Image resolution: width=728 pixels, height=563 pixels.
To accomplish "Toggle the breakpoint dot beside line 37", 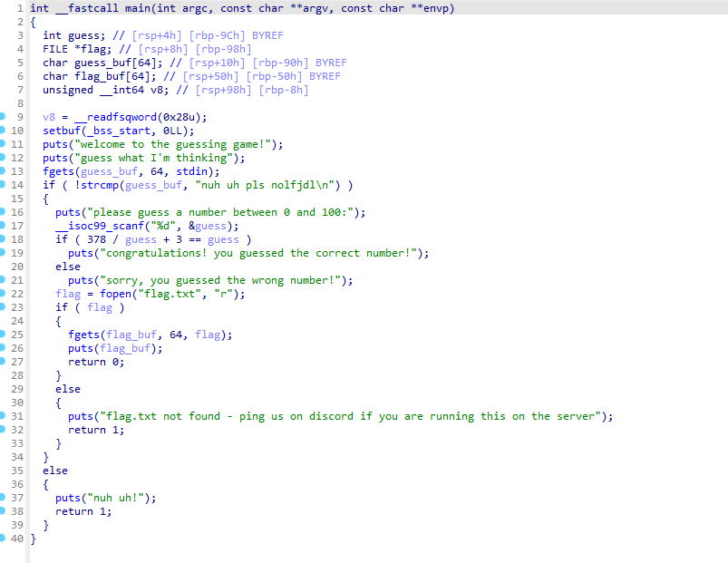I will (3, 497).
